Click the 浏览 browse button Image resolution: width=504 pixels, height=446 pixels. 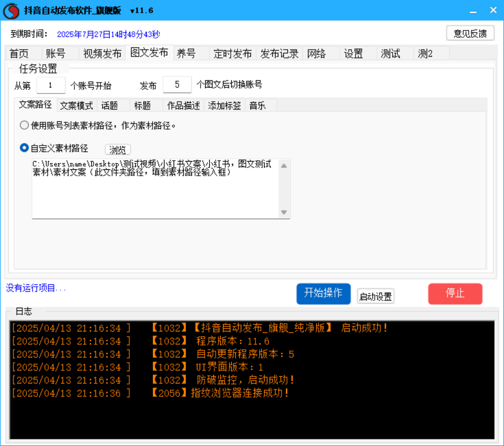[x=117, y=150]
